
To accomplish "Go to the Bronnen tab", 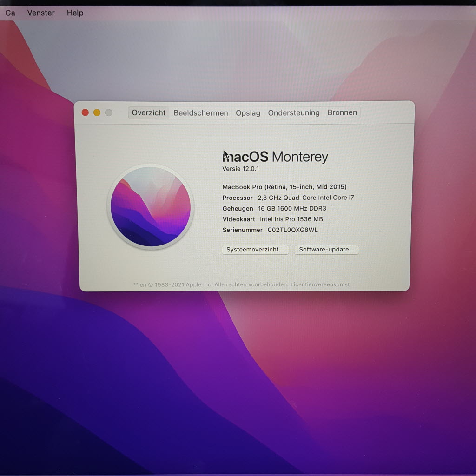I will click(342, 112).
